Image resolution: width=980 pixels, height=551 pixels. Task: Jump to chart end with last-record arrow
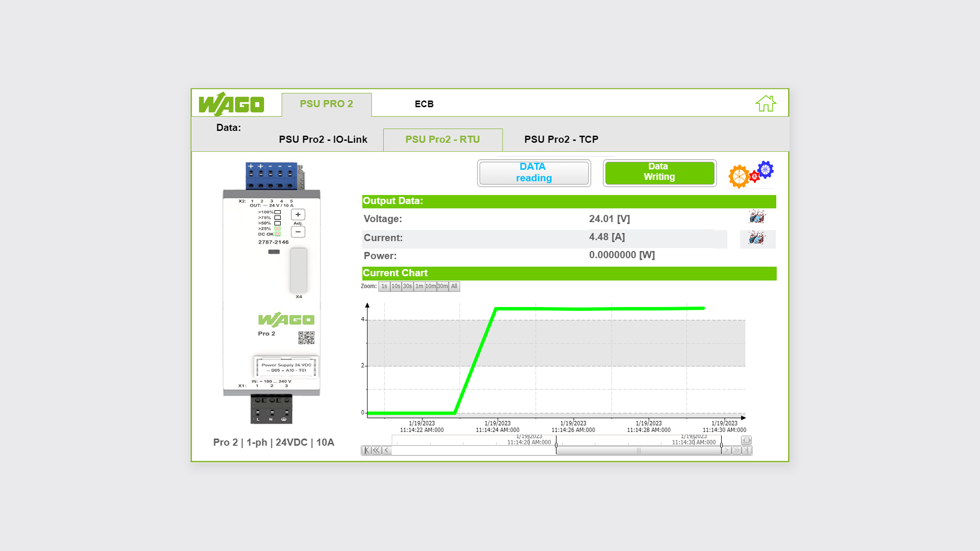tap(747, 451)
